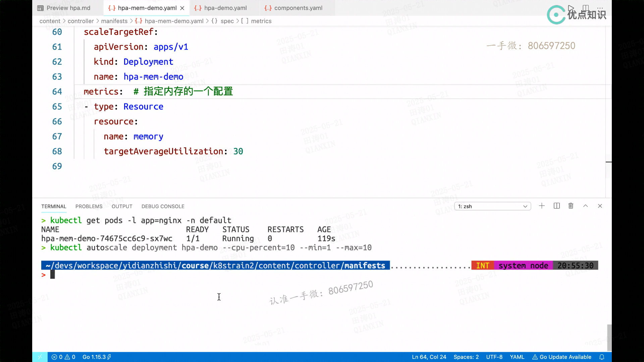Open YAML language mode selector
This screenshot has height=362, width=644.
[517, 357]
